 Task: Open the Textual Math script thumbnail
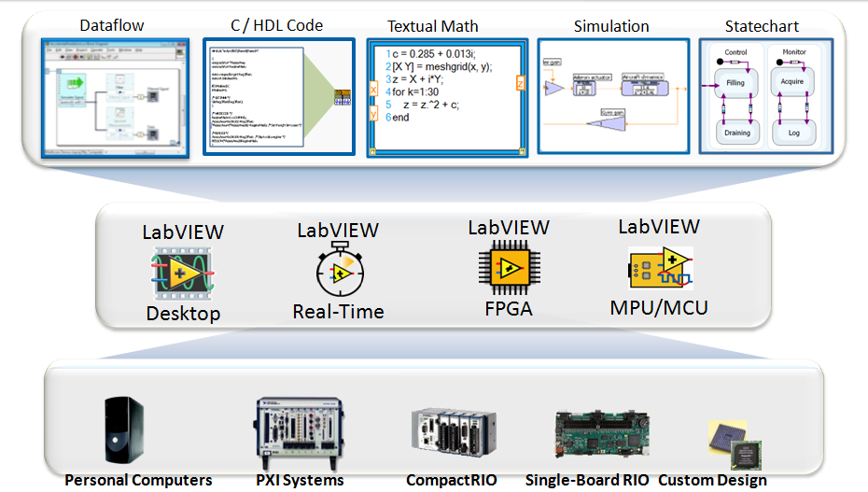click(x=447, y=98)
